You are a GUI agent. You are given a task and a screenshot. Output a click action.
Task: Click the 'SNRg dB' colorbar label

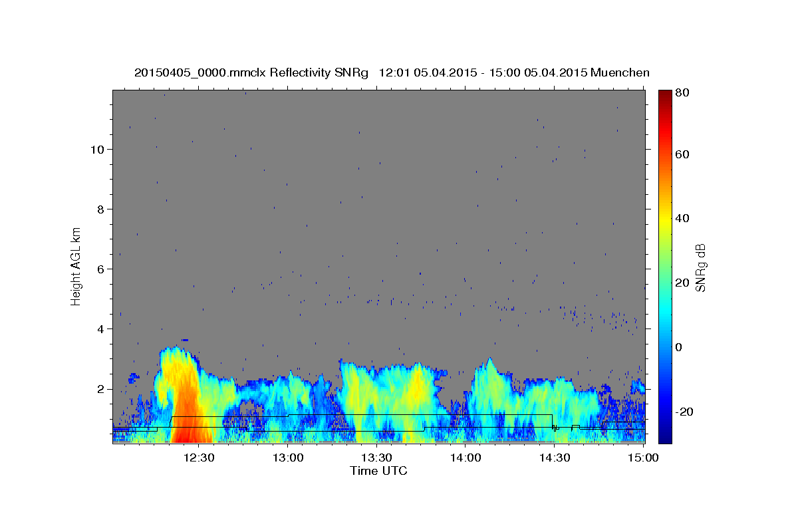[700, 268]
